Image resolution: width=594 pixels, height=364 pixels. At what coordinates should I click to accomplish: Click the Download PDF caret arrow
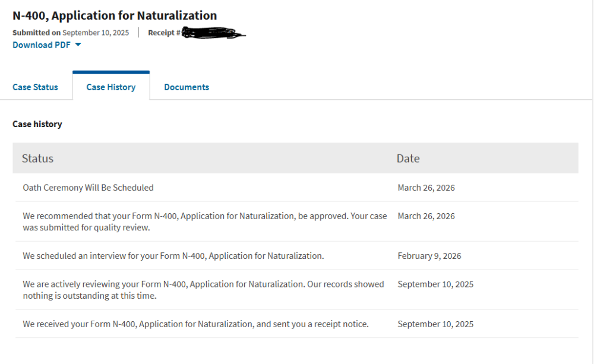coord(78,45)
